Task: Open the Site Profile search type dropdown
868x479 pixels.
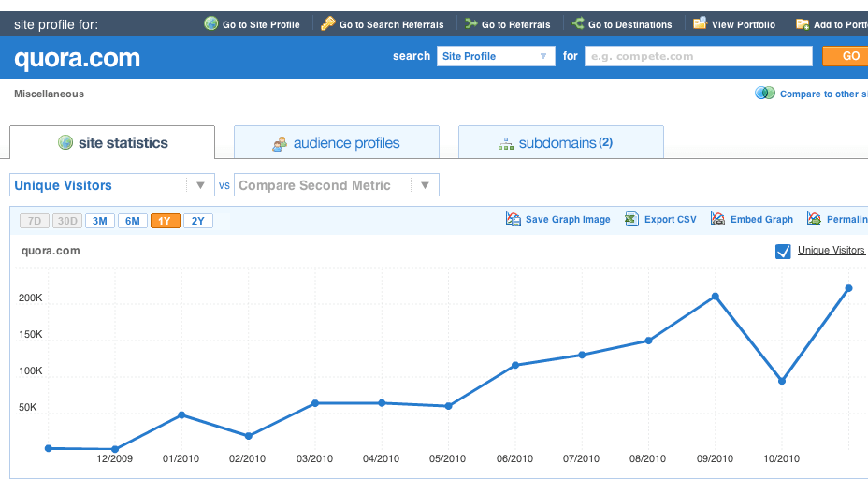Action: point(497,56)
